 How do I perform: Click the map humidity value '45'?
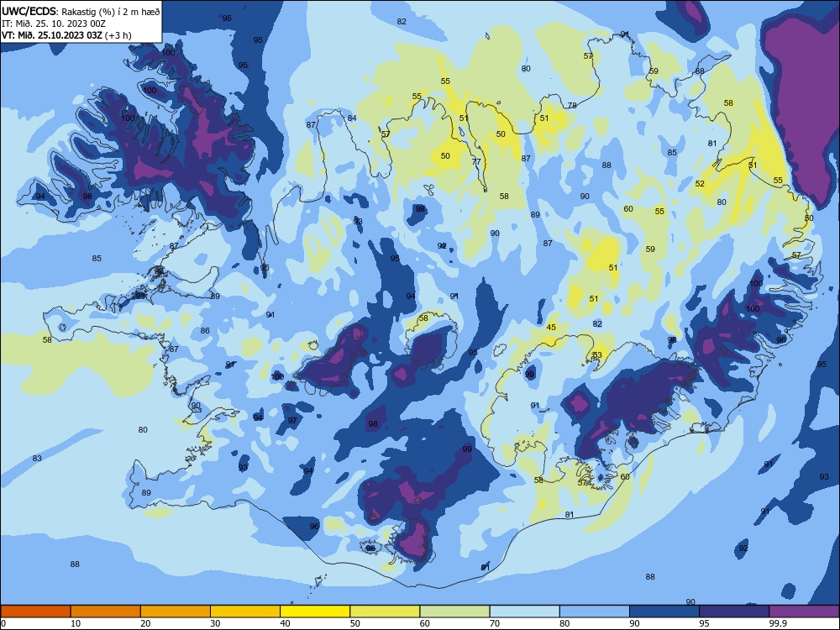[x=551, y=328]
